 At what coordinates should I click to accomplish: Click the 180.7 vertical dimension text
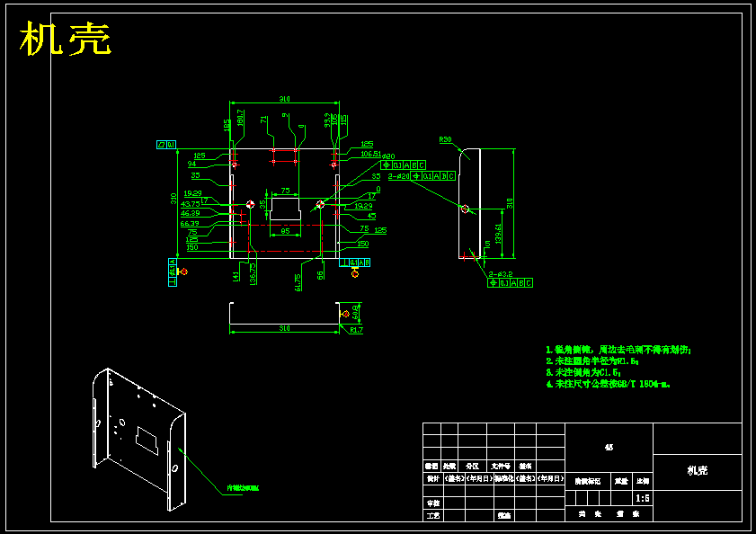(x=240, y=119)
